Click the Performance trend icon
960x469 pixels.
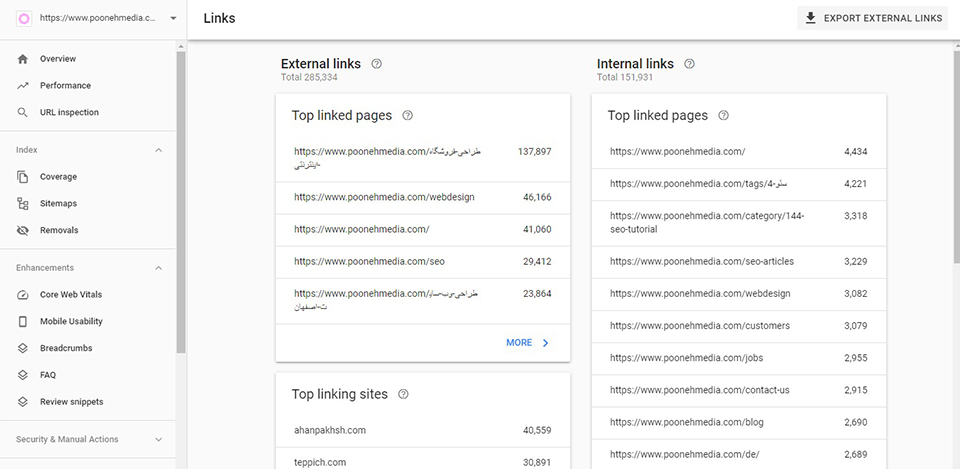(23, 86)
